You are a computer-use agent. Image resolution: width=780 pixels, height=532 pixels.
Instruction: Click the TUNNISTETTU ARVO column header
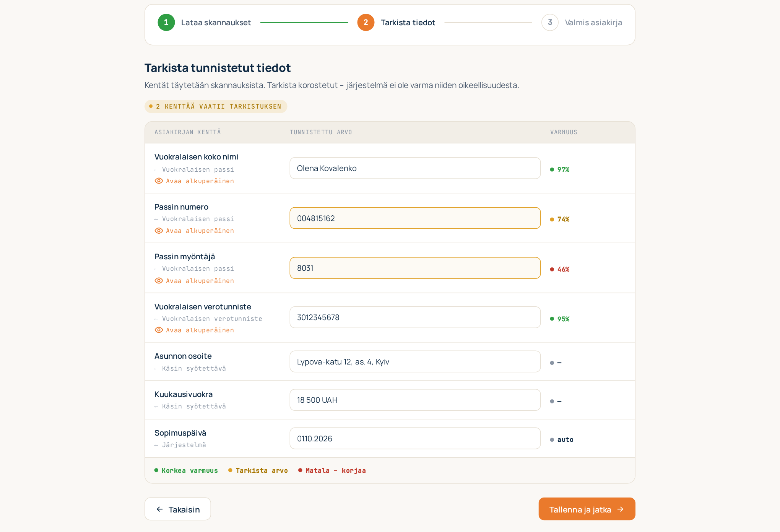point(321,132)
